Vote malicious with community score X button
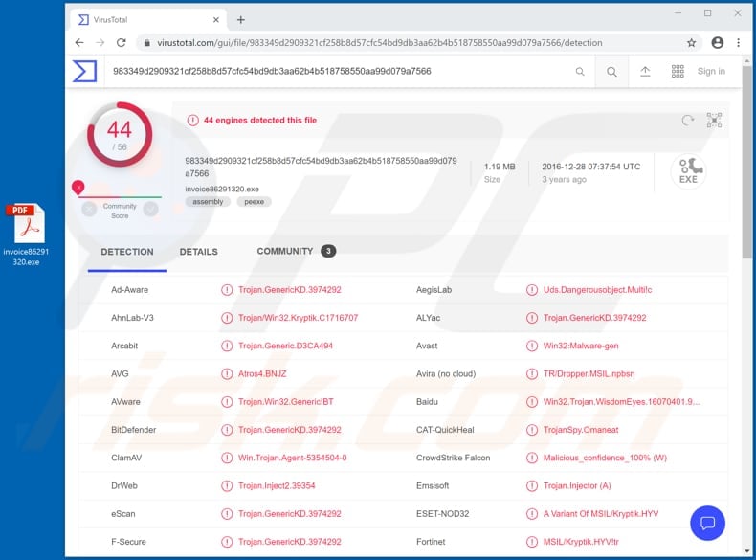The image size is (756, 560). [89, 209]
